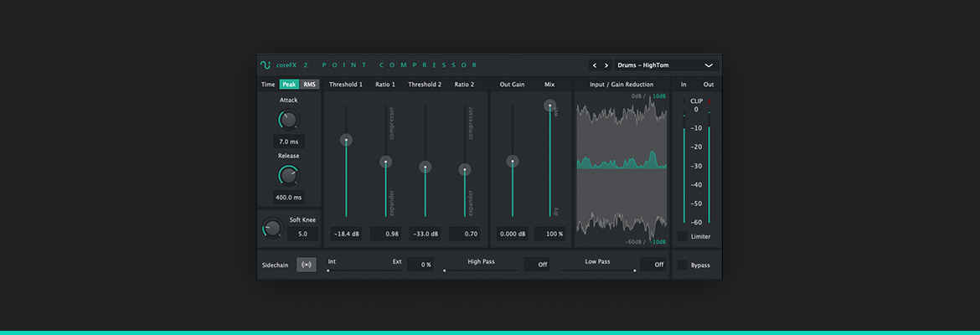980x335 pixels.
Task: Click the Attack knob
Action: click(x=288, y=120)
